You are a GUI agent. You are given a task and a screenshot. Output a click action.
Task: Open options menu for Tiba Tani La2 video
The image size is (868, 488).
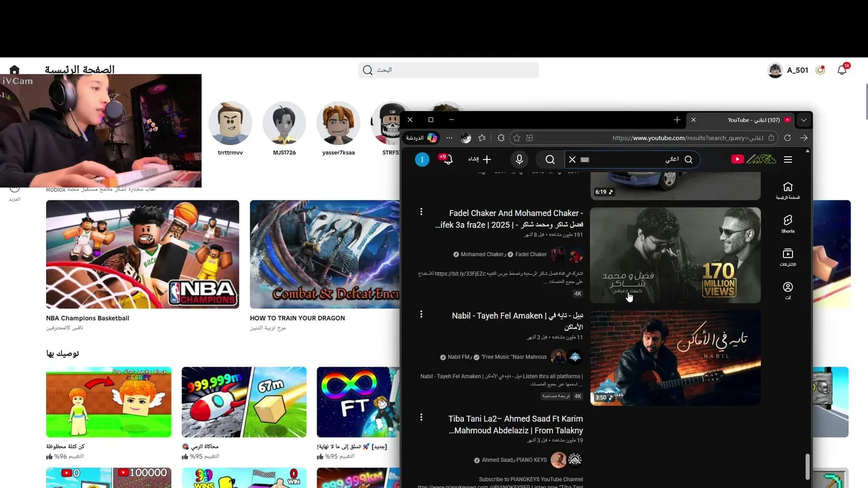click(x=421, y=418)
